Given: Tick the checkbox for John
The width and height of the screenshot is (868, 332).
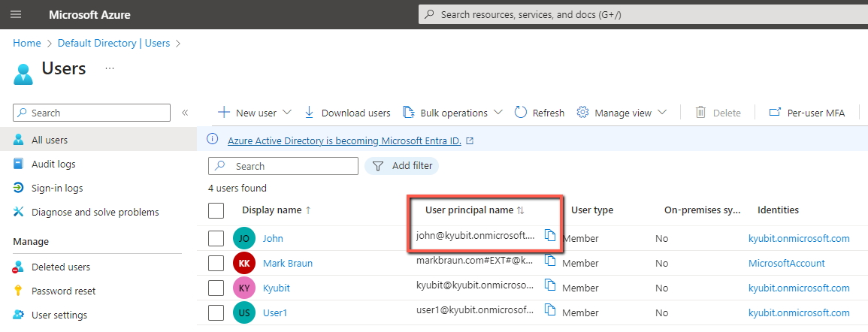Looking at the screenshot, I should point(216,239).
